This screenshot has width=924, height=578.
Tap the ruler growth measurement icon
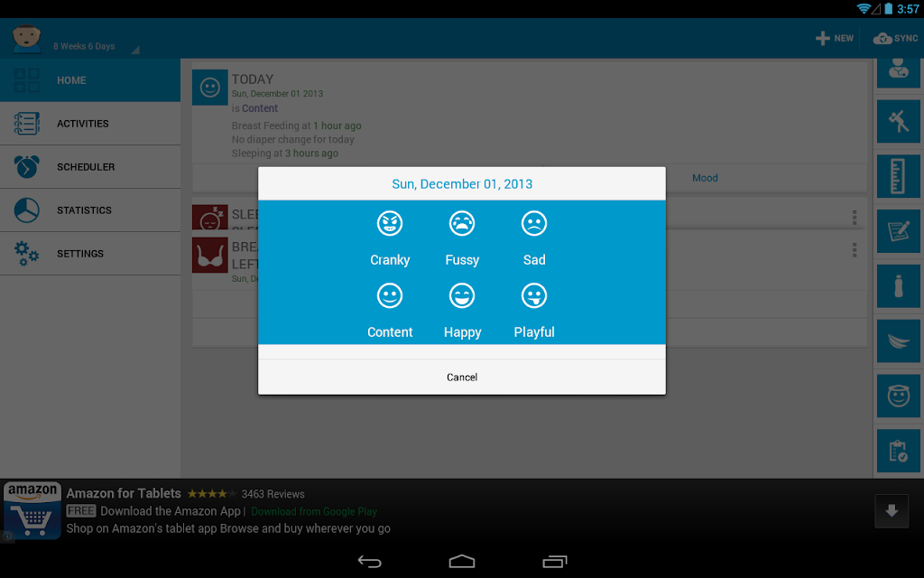pos(898,176)
